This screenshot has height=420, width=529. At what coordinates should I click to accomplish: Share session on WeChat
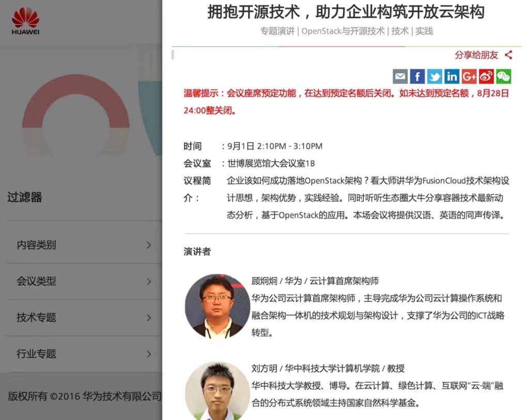click(x=504, y=76)
